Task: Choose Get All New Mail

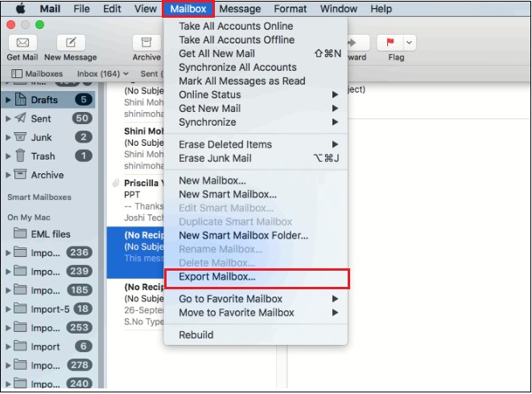Action: pos(255,53)
